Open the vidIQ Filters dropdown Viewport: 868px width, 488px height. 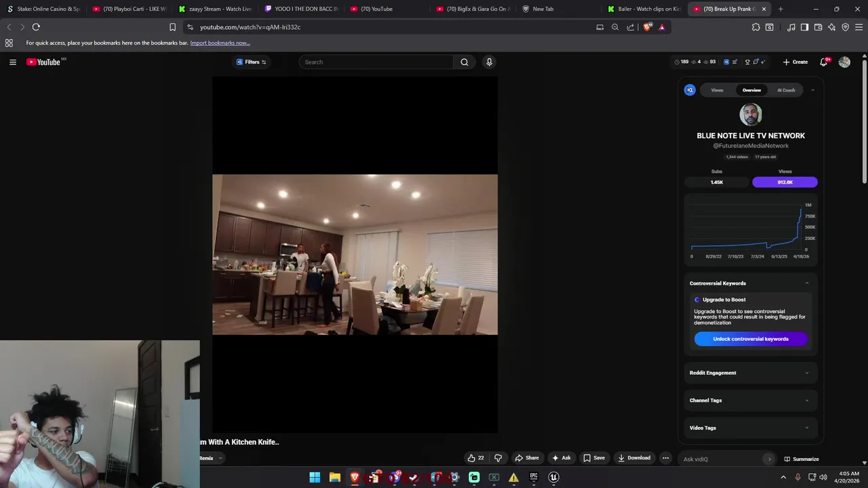coord(251,62)
